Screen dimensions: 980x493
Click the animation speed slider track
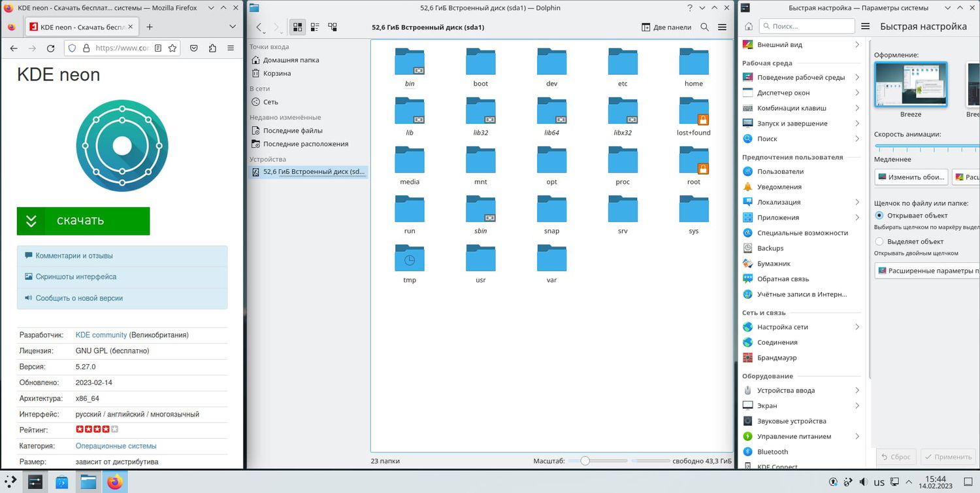926,146
